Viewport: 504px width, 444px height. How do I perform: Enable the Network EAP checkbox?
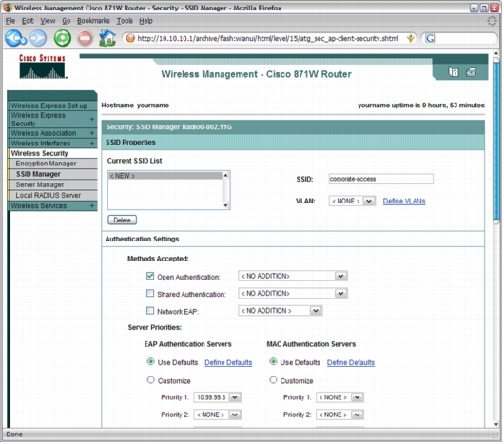(150, 311)
